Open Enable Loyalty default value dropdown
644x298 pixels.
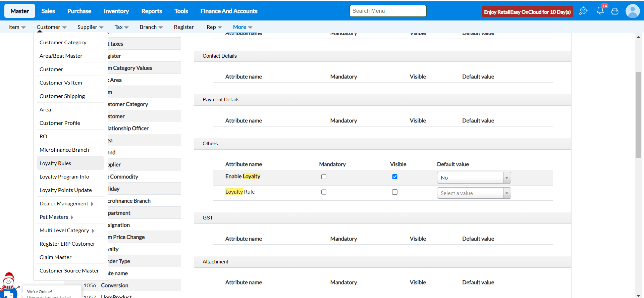pyautogui.click(x=474, y=178)
